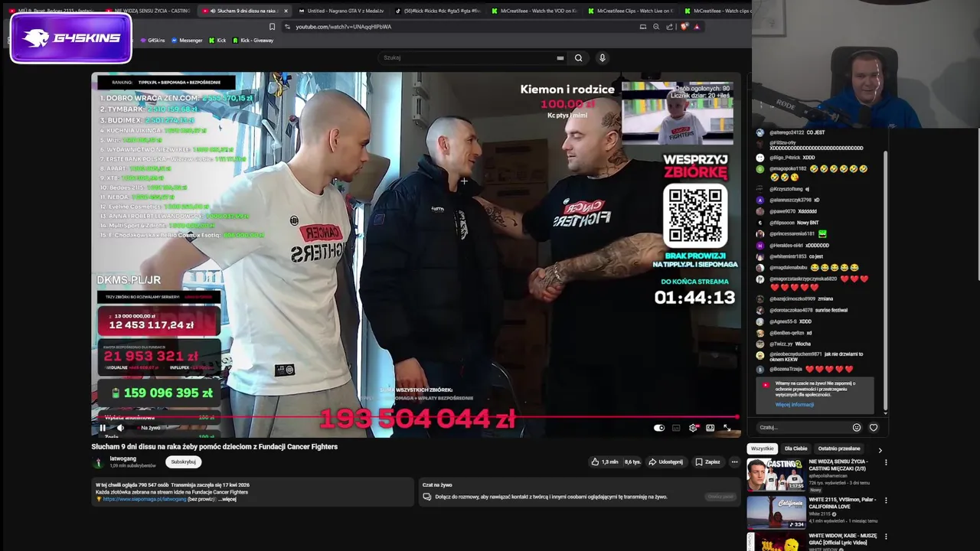Mute the video with the volume icon
The height and width of the screenshot is (551, 980).
click(x=120, y=428)
